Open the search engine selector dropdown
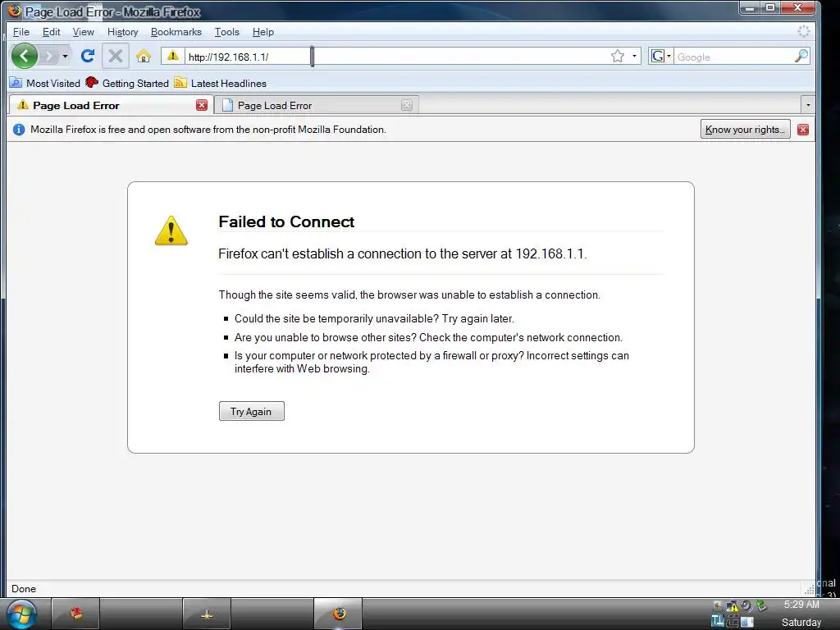This screenshot has width=840, height=630. [x=660, y=57]
